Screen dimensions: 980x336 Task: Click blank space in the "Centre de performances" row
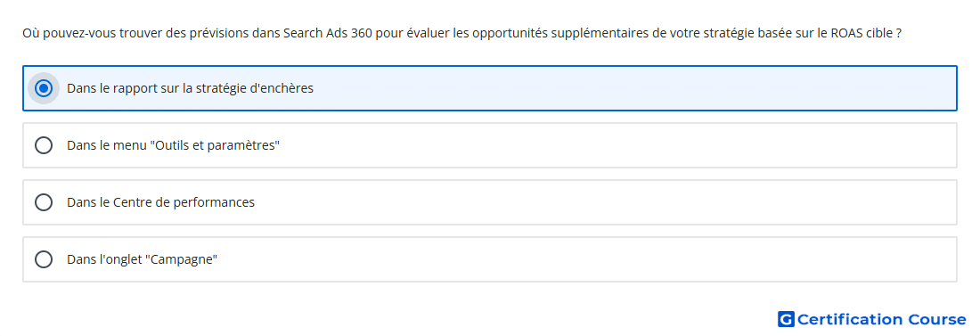(625, 202)
